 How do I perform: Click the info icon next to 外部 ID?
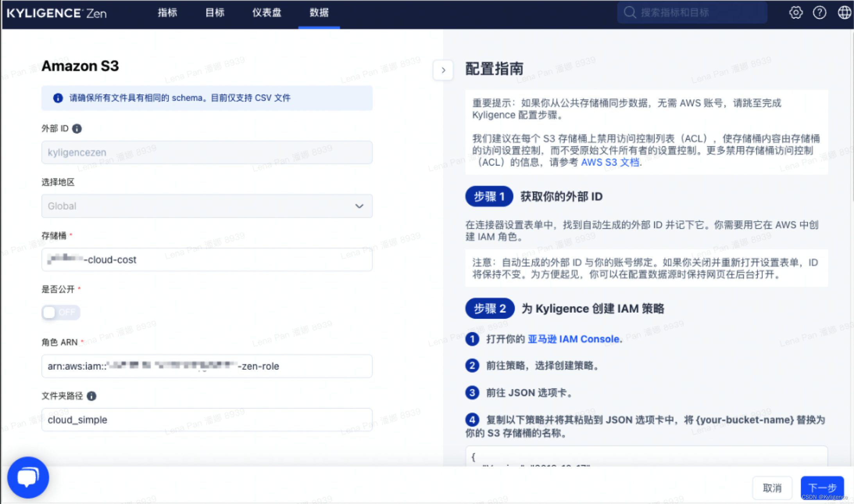[77, 129]
